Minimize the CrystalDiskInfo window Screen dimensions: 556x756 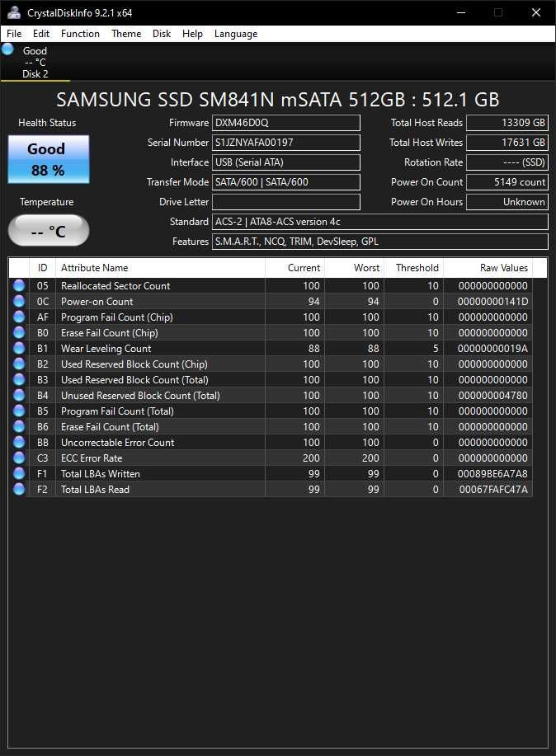click(x=461, y=12)
